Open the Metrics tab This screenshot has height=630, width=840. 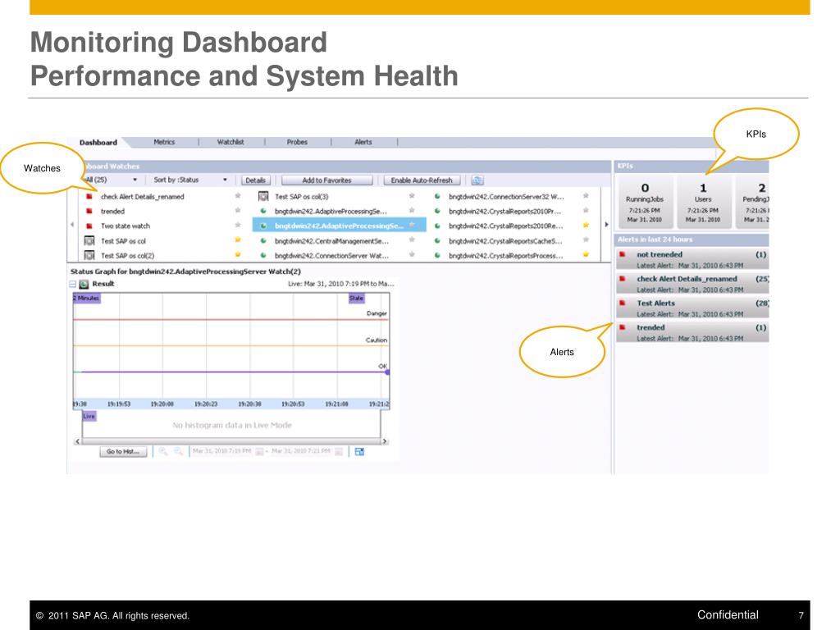click(x=164, y=142)
